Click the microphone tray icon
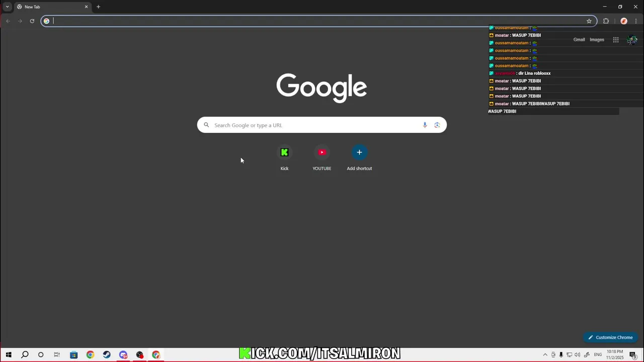Image resolution: width=644 pixels, height=362 pixels. [x=561, y=355]
